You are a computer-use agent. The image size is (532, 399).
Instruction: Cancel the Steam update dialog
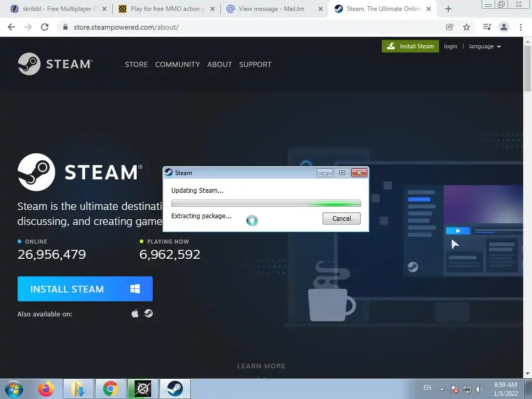tap(341, 219)
